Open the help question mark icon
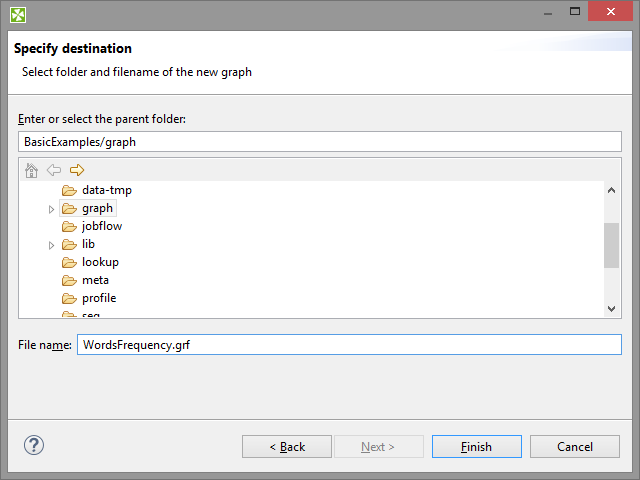Image resolution: width=640 pixels, height=480 pixels. (x=34, y=446)
